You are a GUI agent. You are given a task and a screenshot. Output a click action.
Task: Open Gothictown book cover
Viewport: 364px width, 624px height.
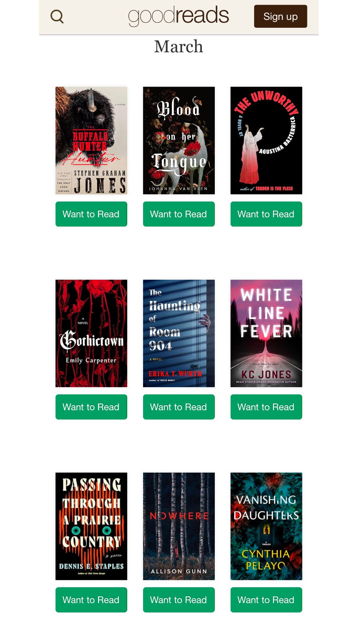(91, 333)
